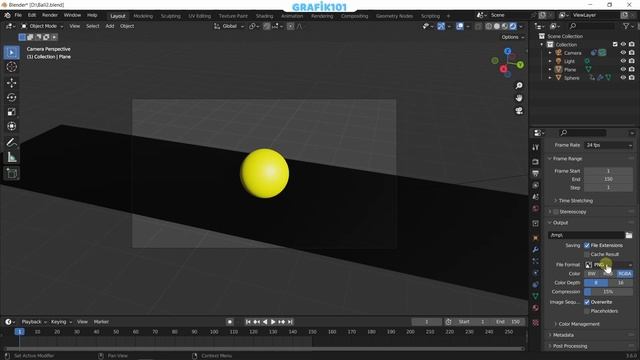
Task: Browse output folder icon
Action: point(629,235)
